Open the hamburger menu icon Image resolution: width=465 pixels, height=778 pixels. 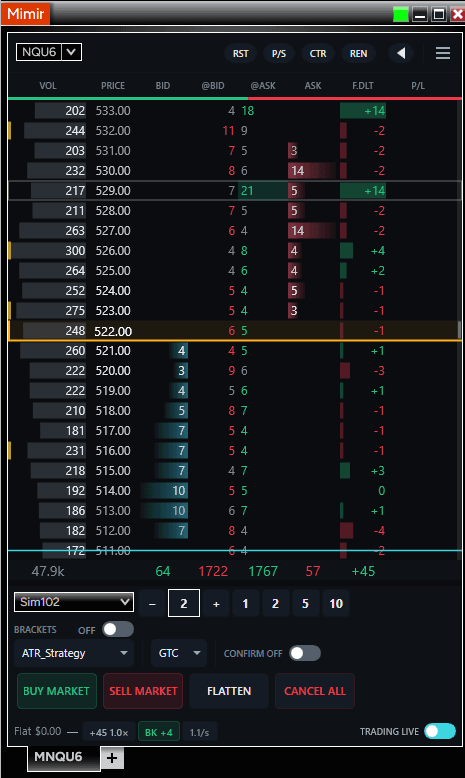tap(443, 53)
